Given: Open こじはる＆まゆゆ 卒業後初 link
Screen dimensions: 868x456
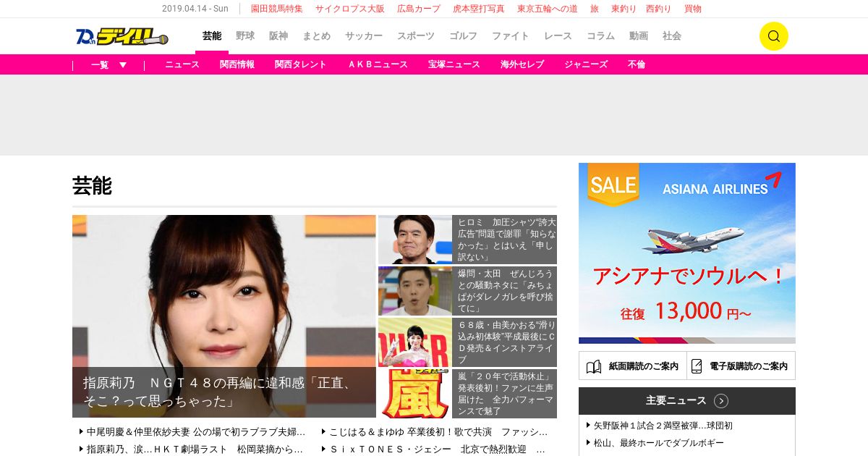Looking at the screenshot, I should (438, 431).
